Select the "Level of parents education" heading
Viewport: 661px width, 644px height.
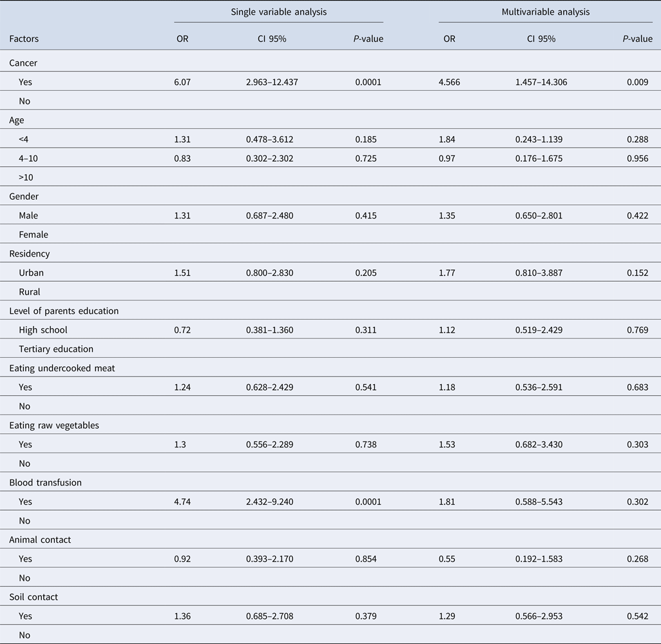[64, 311]
